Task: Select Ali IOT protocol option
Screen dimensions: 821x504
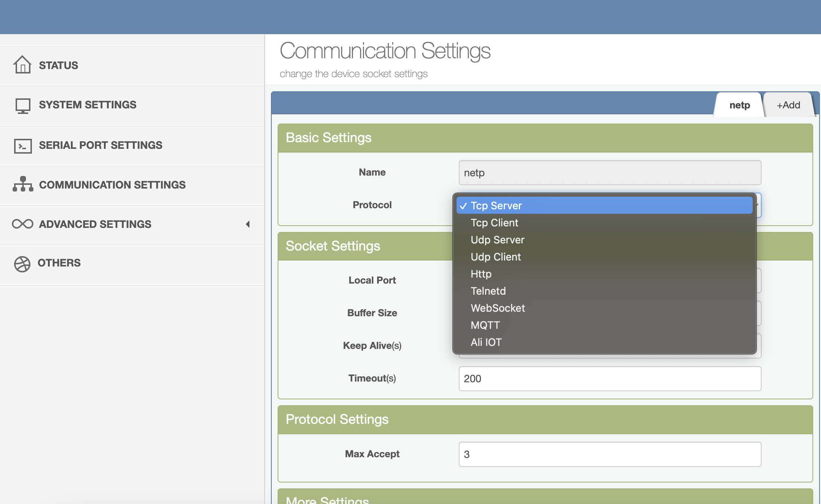Action: (486, 342)
